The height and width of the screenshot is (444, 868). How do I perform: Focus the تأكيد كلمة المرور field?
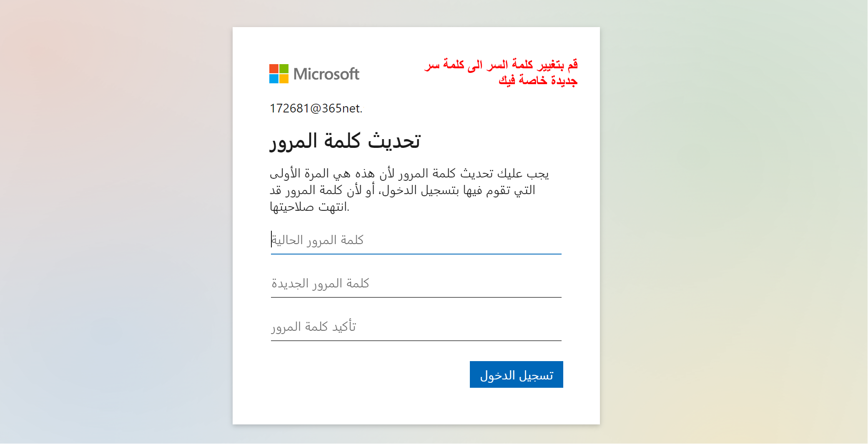pos(416,327)
